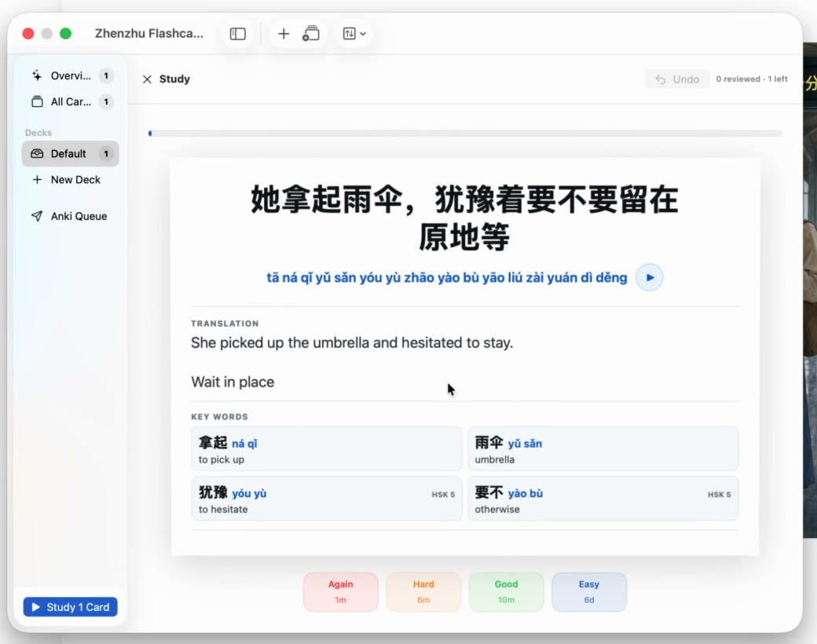Click the Chinese sentence heading
Image resolution: width=817 pixels, height=644 pixels.
coord(465,218)
